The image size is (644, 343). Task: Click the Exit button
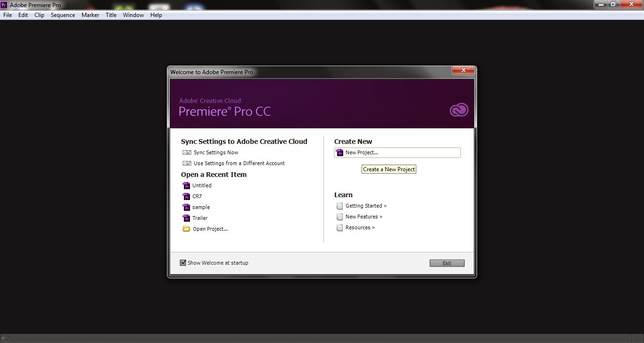click(x=447, y=263)
